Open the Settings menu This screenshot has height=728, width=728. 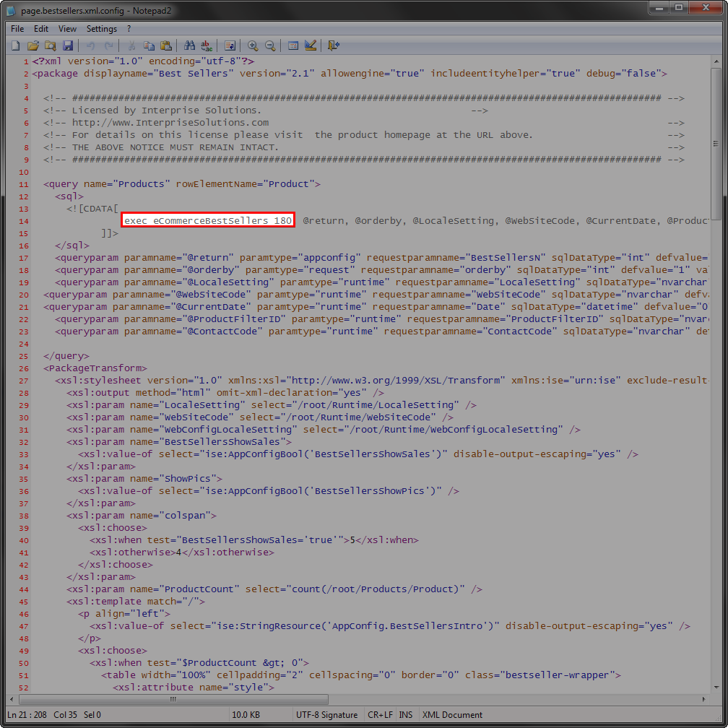[x=101, y=29]
